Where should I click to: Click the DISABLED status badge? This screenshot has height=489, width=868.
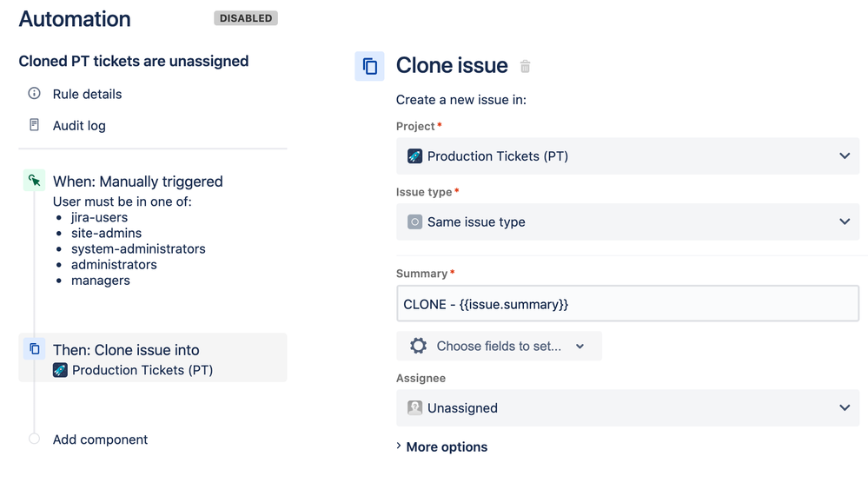[246, 18]
